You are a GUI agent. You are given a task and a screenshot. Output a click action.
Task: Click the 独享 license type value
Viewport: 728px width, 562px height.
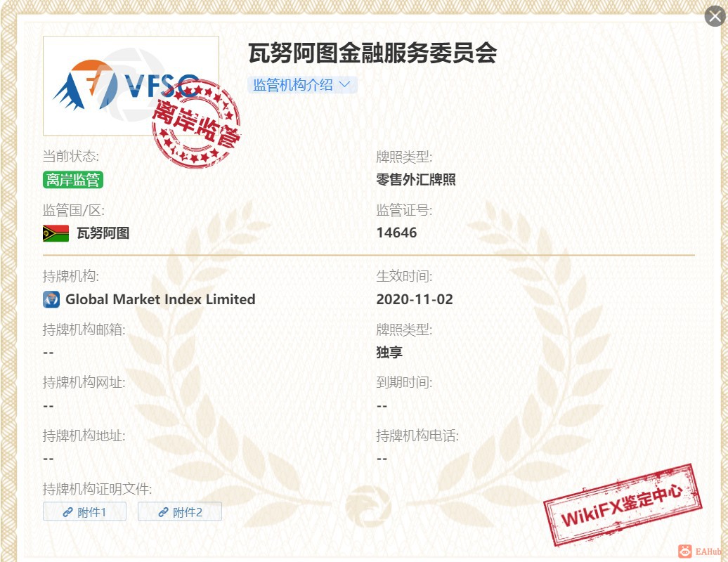(x=389, y=352)
